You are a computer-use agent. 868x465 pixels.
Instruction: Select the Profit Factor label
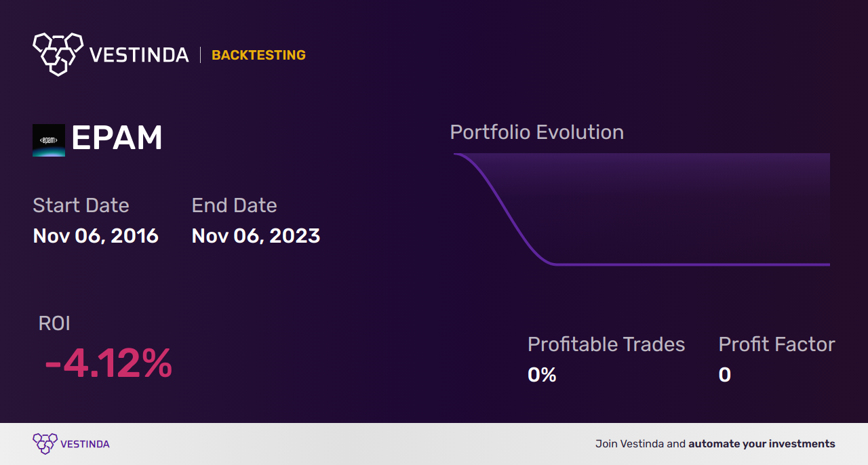pos(776,344)
